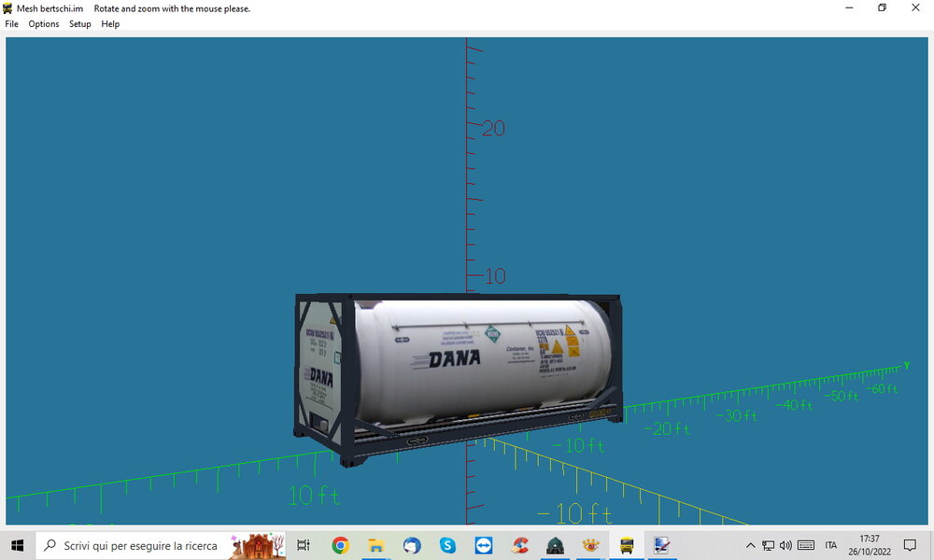Click the DANA tank container 3D model
This screenshot has height=560, width=934.
coord(459,379)
